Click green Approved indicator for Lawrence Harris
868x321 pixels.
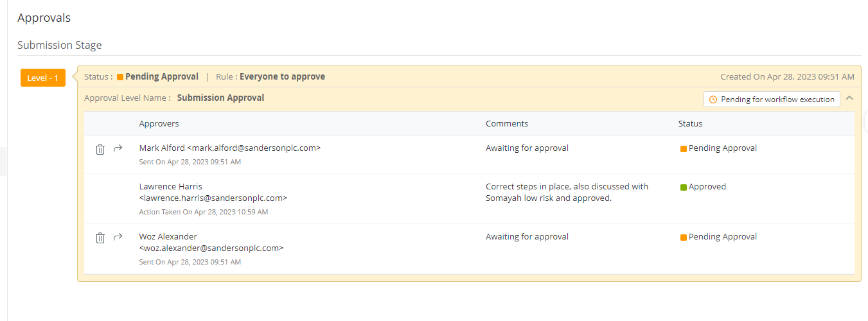pos(684,187)
